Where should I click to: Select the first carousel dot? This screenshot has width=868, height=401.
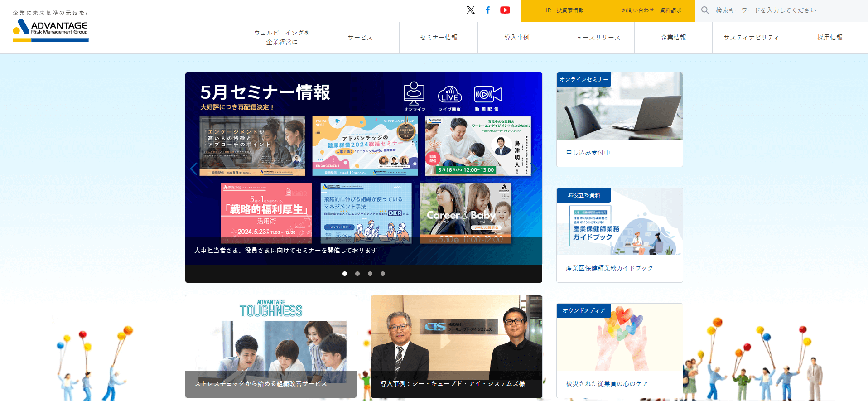pyautogui.click(x=345, y=274)
